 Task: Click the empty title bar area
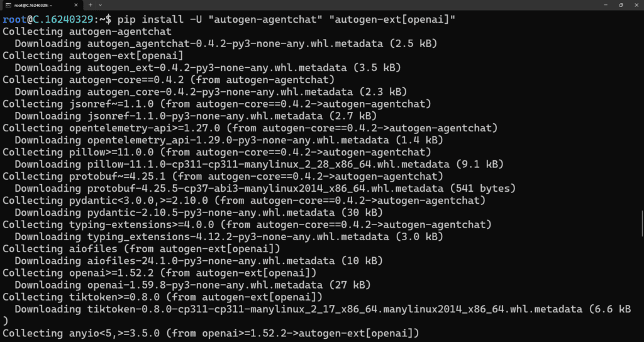tap(349, 5)
